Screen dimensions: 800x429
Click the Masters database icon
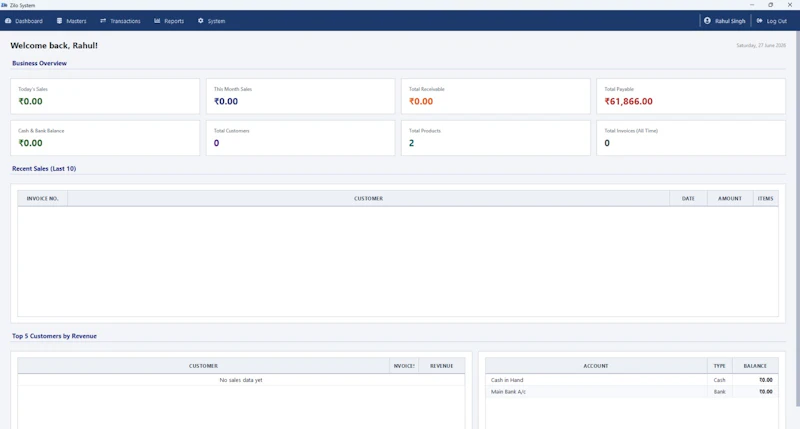point(59,21)
